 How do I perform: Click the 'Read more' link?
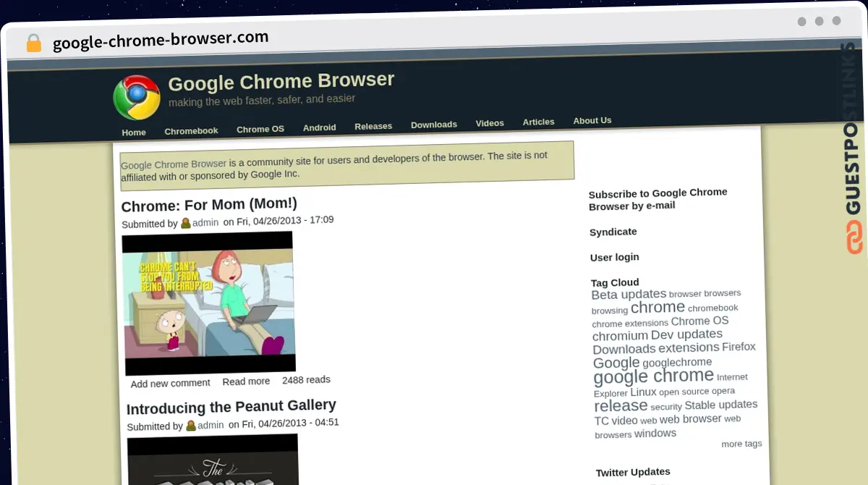pos(246,381)
